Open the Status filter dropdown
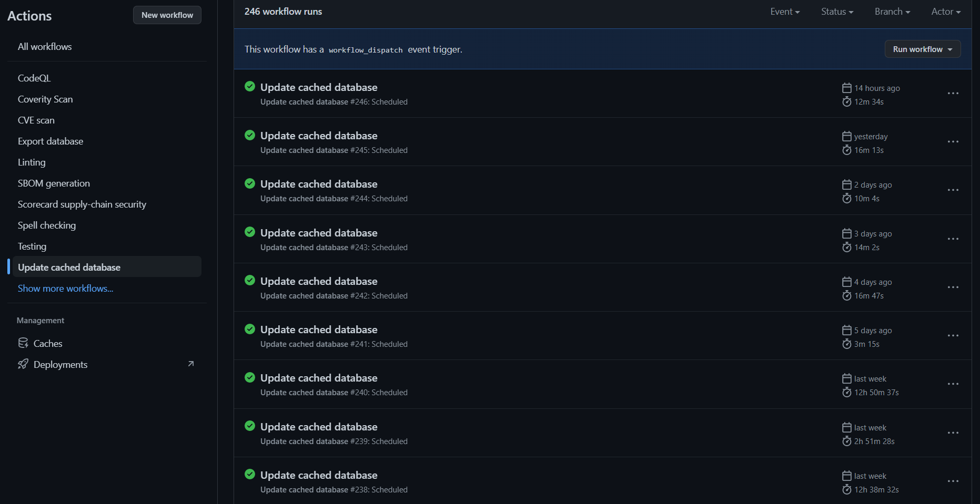980x504 pixels. 837,11
